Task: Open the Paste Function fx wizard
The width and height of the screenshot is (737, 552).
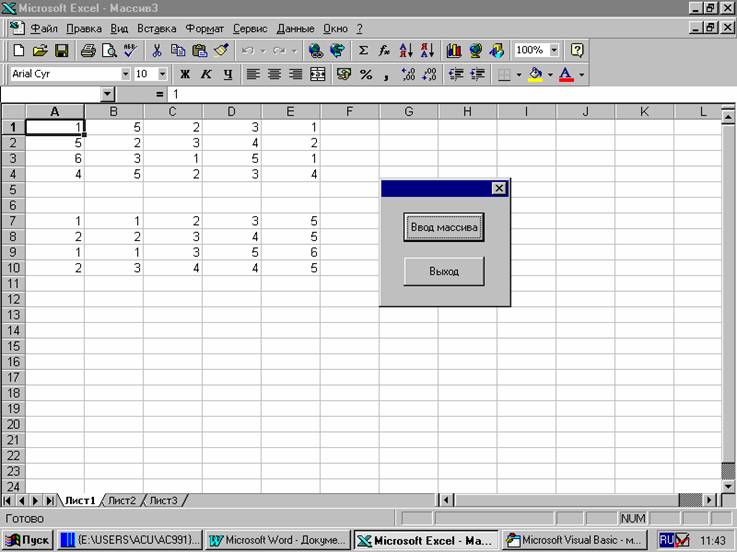Action: tap(384, 50)
